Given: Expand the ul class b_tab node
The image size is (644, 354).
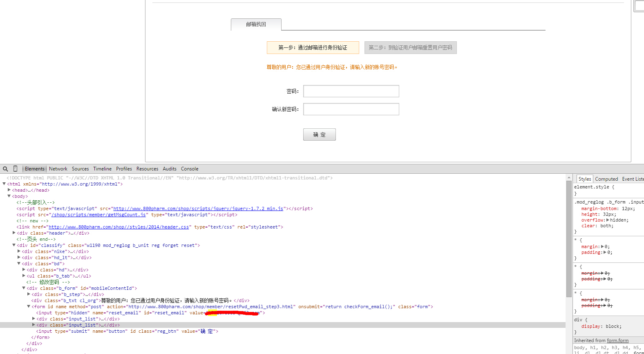Looking at the screenshot, I should [x=24, y=276].
